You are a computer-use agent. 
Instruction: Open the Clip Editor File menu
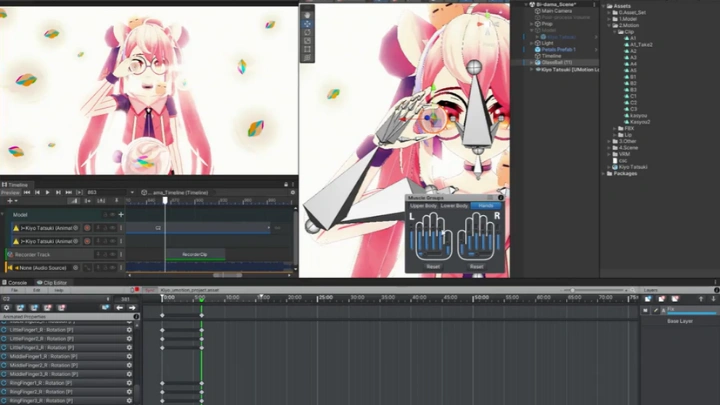(14, 290)
